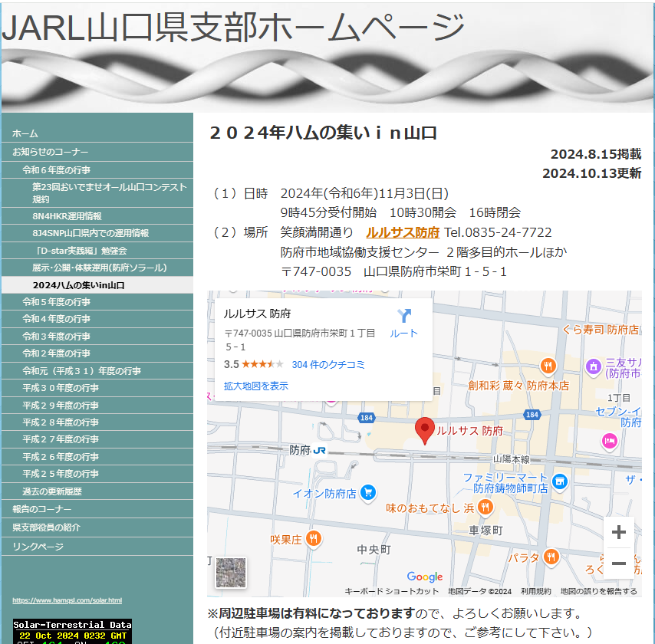Click the 創和彩蔵々 restaurant marker icon
This screenshot has height=644, width=655.
548,366
